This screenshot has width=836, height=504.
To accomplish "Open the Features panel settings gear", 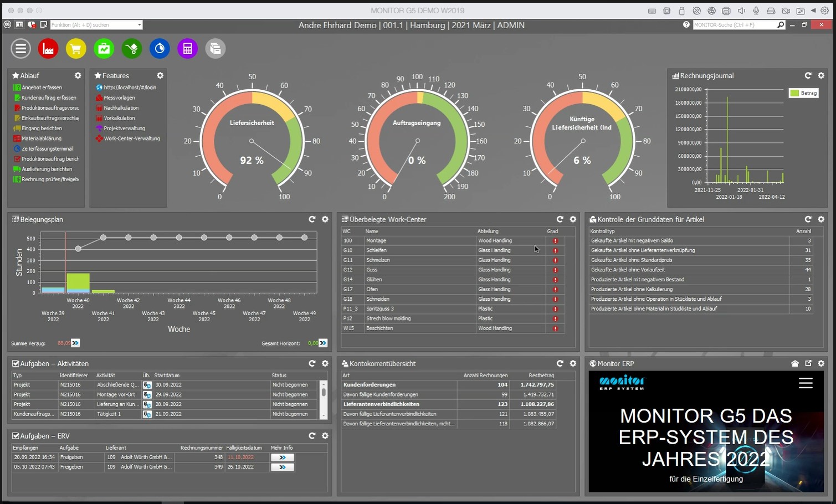I will click(x=160, y=75).
